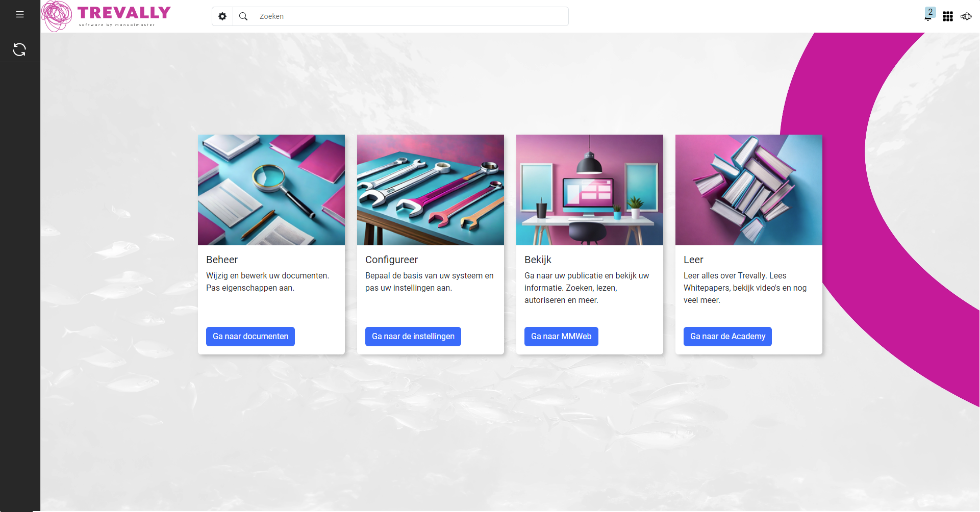The width and height of the screenshot is (980, 512).
Task: Click the Beheer magnifying glass image
Action: 271,190
